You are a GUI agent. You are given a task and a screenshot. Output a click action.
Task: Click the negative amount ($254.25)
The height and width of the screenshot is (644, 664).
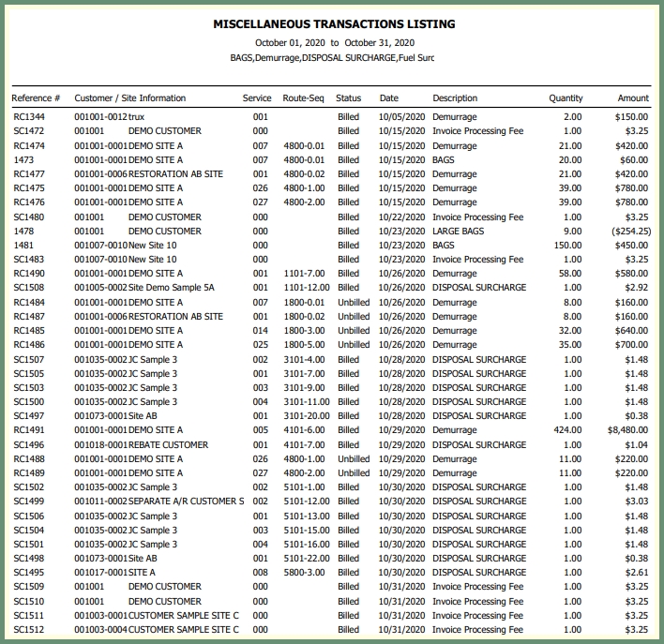[628, 231]
